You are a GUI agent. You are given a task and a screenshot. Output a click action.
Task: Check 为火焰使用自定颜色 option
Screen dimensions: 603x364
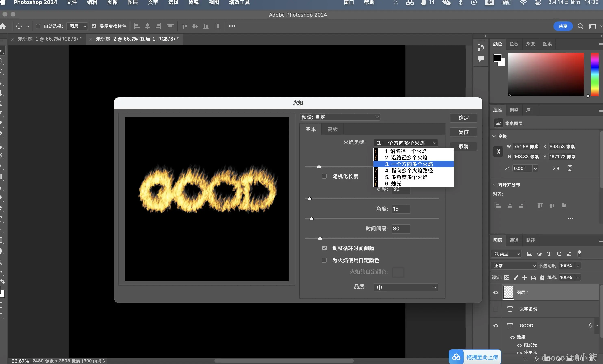tap(324, 260)
